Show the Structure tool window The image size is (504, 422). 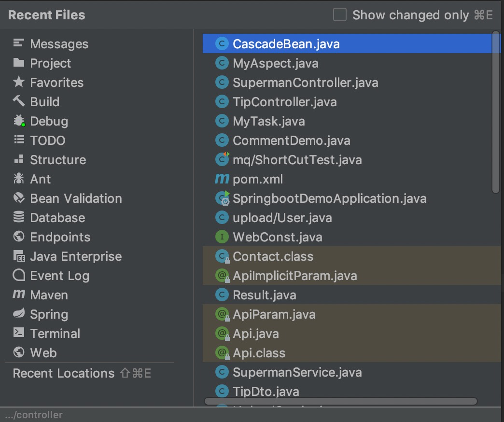coord(58,160)
